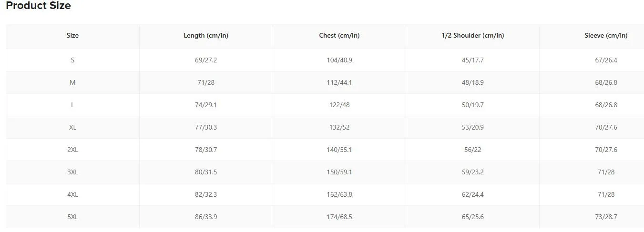Click the M size row label

click(72, 82)
